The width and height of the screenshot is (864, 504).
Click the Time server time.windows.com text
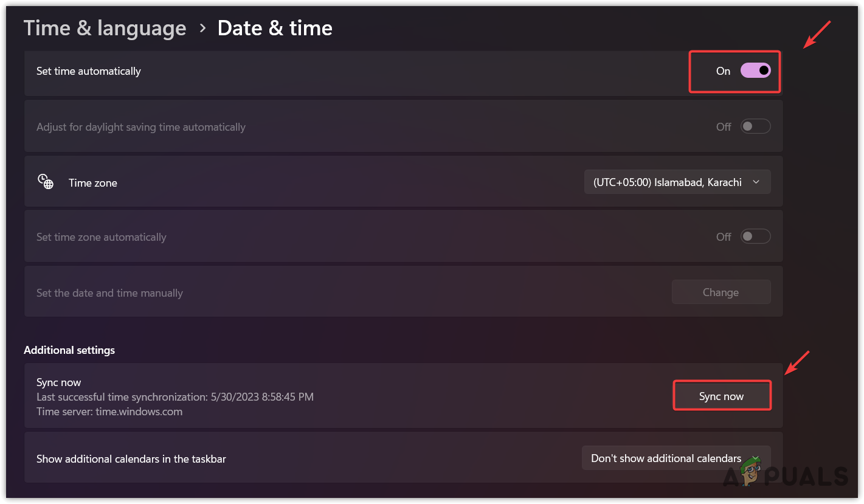point(109,412)
